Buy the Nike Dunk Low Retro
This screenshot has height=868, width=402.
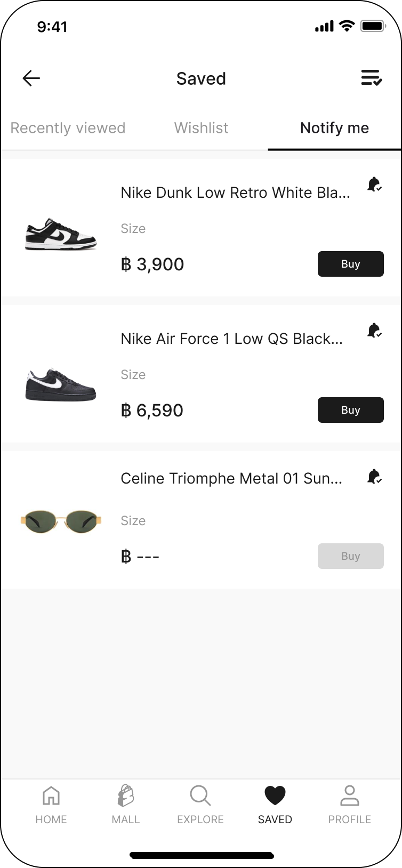point(350,264)
